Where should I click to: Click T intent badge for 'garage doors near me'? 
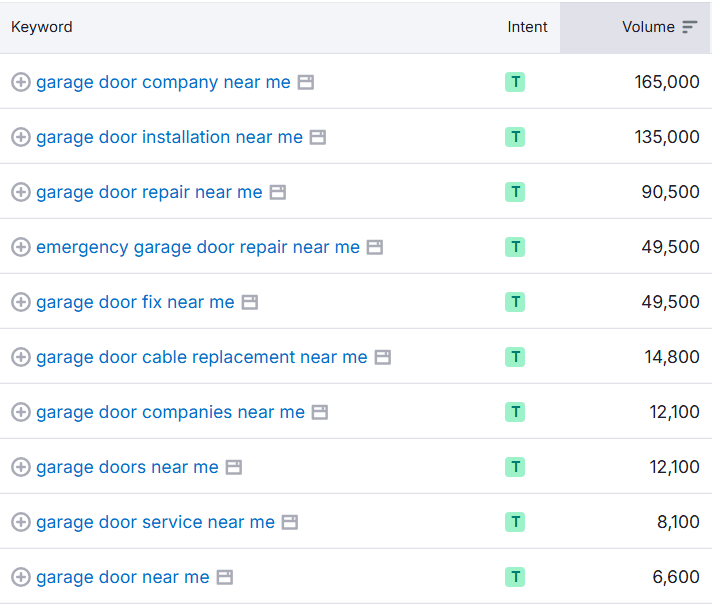coord(515,467)
